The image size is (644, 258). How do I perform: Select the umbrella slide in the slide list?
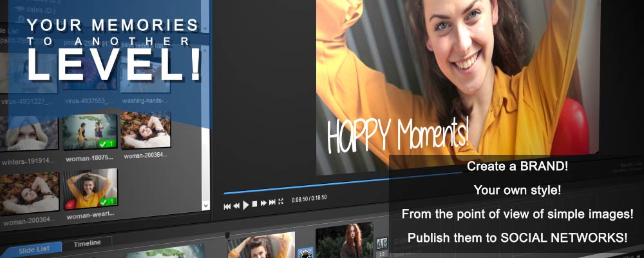164,251
